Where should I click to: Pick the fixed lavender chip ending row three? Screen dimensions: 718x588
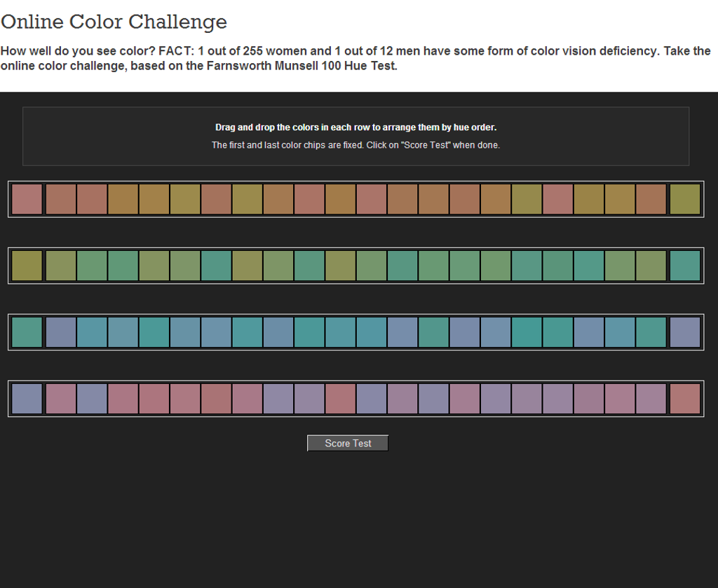[x=685, y=332]
